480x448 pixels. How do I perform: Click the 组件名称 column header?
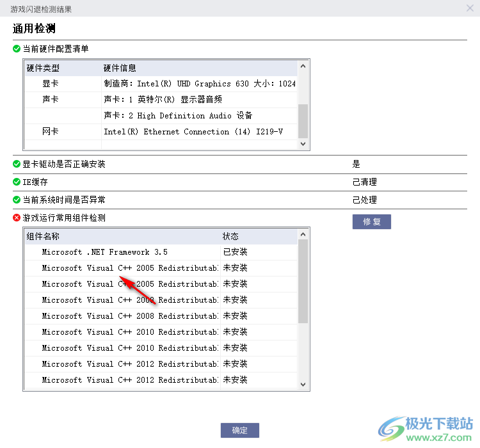tap(122, 236)
